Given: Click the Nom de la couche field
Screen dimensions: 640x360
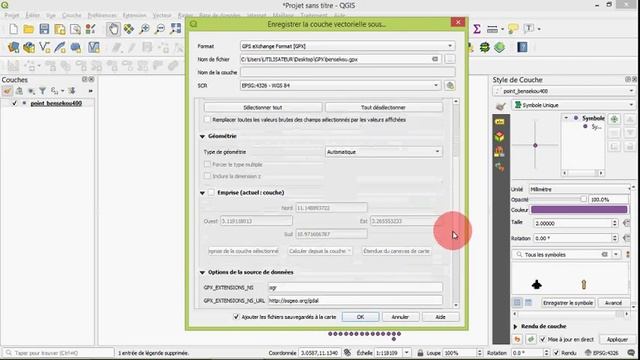Looking at the screenshot, I should [347, 72].
